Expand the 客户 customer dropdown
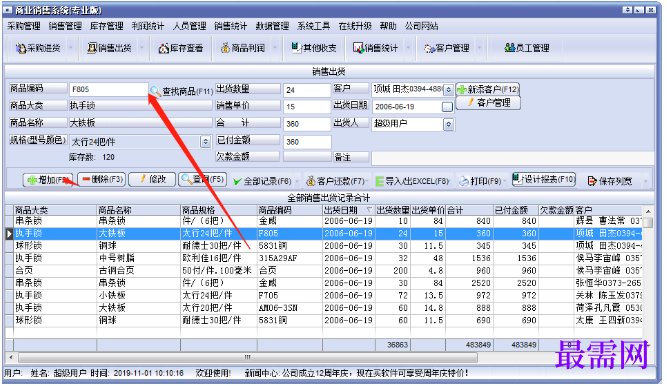Viewport: 667px width, 386px height. point(448,90)
